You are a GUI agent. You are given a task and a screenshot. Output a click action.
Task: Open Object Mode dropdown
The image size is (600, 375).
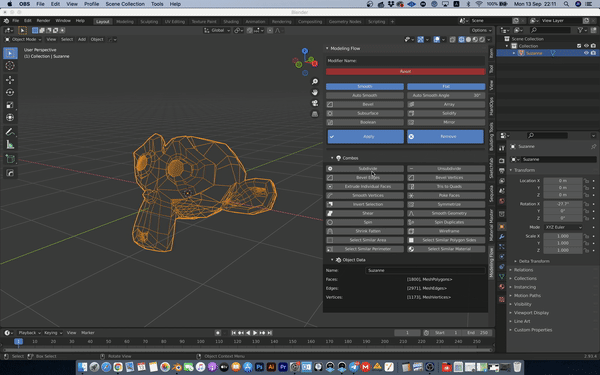click(x=23, y=39)
